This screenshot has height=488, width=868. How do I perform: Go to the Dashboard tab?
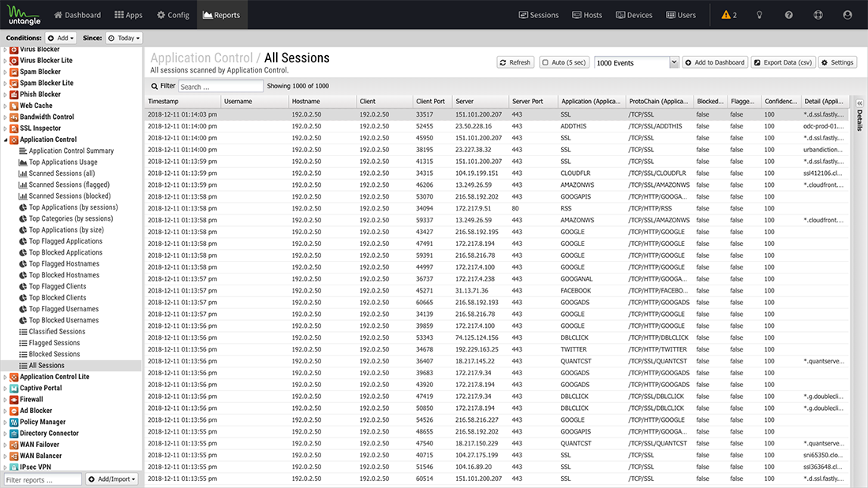pyautogui.click(x=77, y=15)
